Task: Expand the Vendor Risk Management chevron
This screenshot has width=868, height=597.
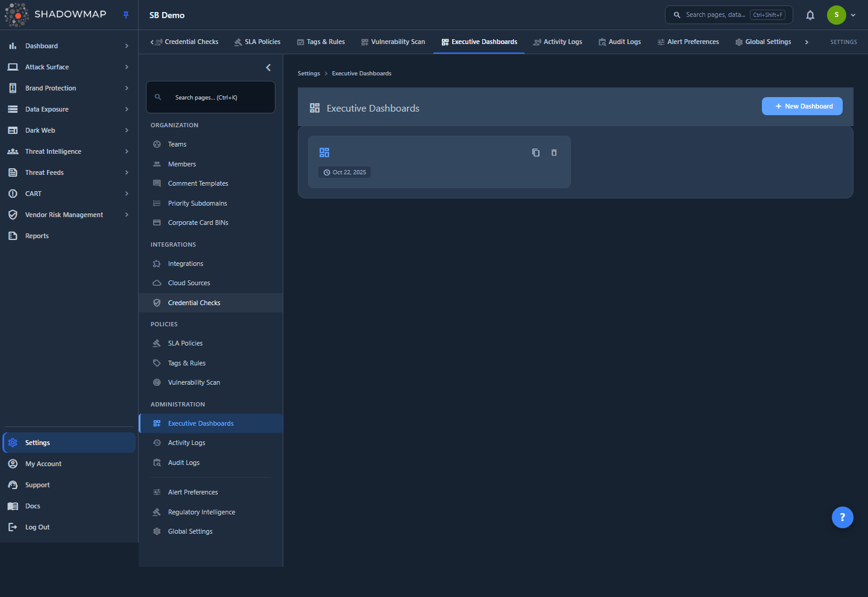Action: (127, 215)
